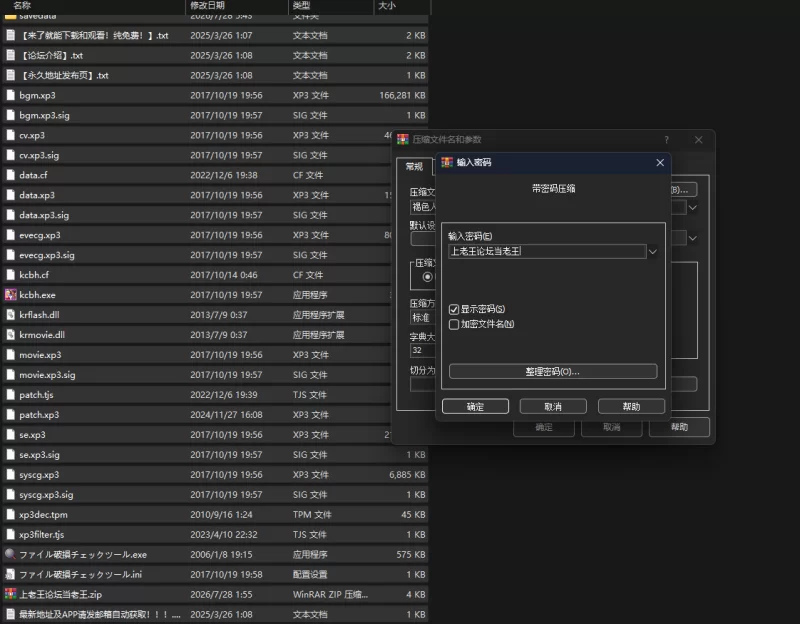Click the WinRAR icon in 输入密码 title bar
Image resolution: width=800 pixels, height=624 pixels.
(447, 162)
